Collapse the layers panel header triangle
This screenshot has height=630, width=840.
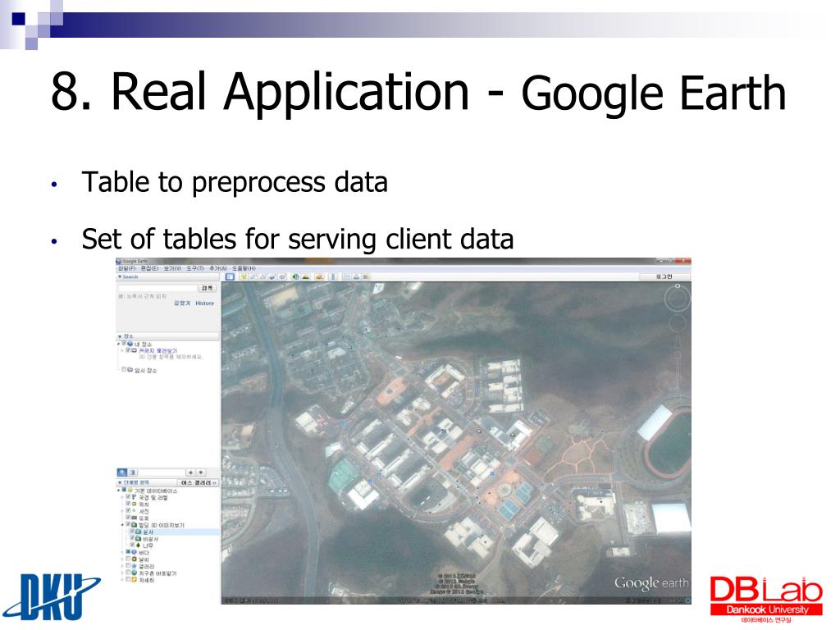[x=120, y=482]
